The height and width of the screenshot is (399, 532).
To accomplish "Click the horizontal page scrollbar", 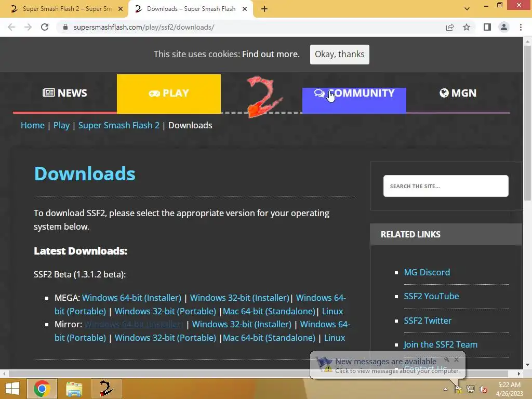I will pos(258,374).
